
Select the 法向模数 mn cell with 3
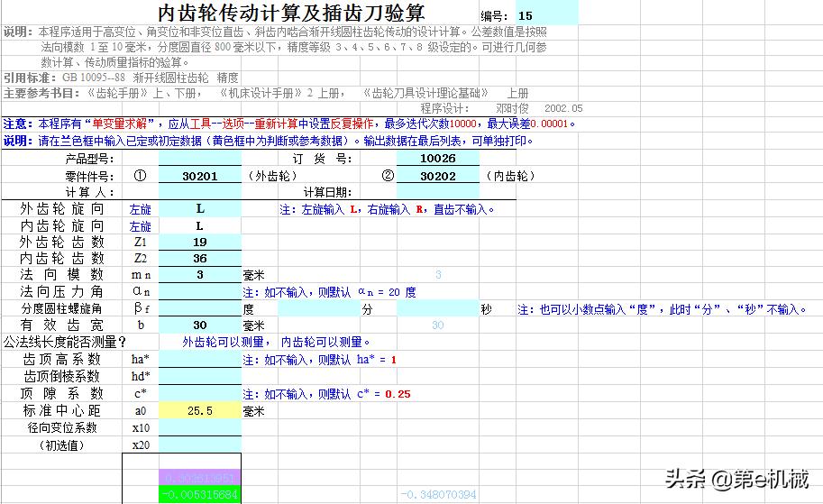pyautogui.click(x=200, y=275)
